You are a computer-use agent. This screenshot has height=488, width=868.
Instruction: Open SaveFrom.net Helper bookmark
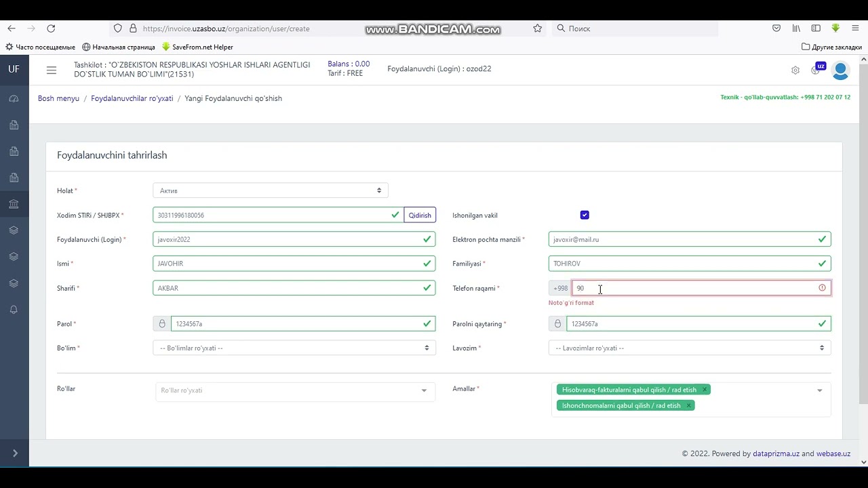tap(197, 47)
